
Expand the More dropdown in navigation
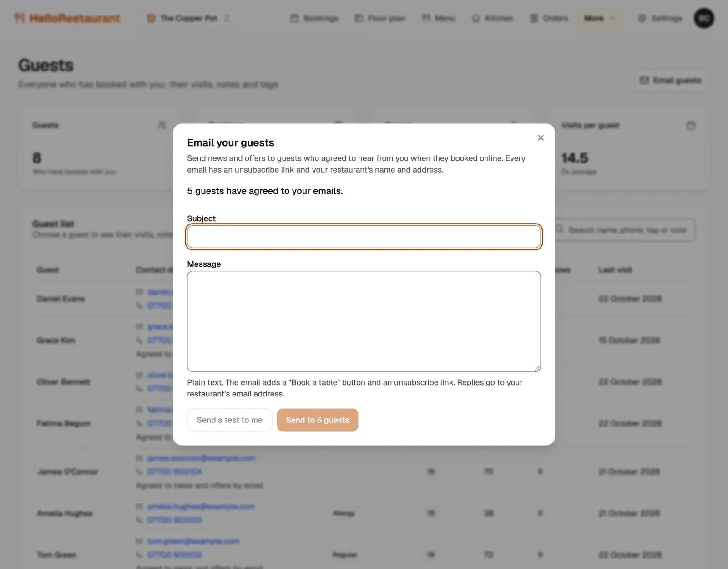click(600, 18)
